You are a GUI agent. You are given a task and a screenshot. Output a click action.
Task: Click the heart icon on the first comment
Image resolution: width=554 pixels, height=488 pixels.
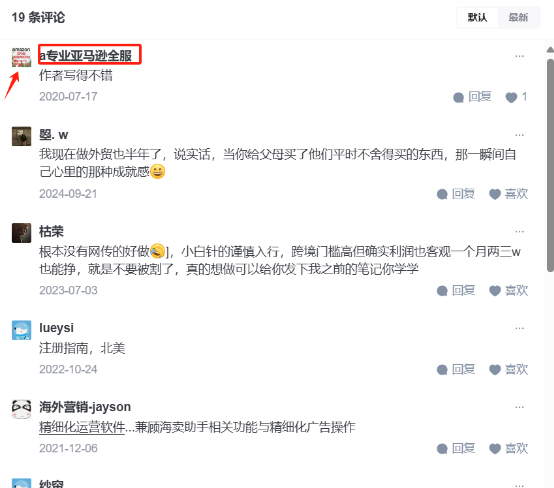[511, 97]
